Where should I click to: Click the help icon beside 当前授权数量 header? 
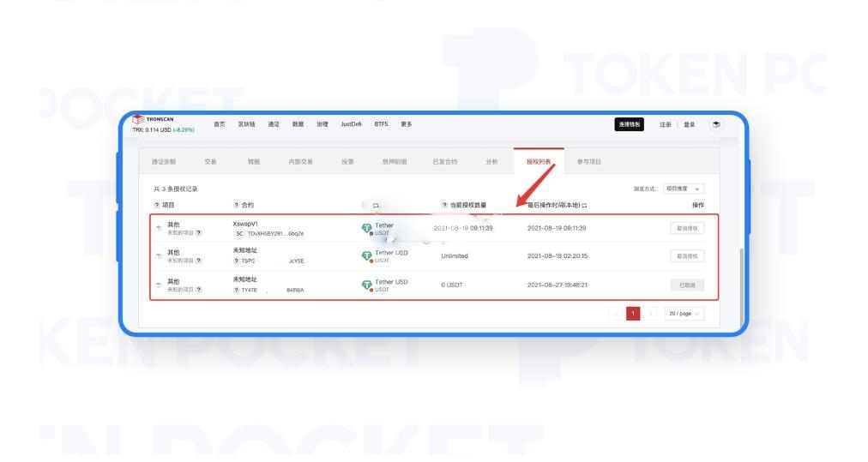pyautogui.click(x=443, y=205)
